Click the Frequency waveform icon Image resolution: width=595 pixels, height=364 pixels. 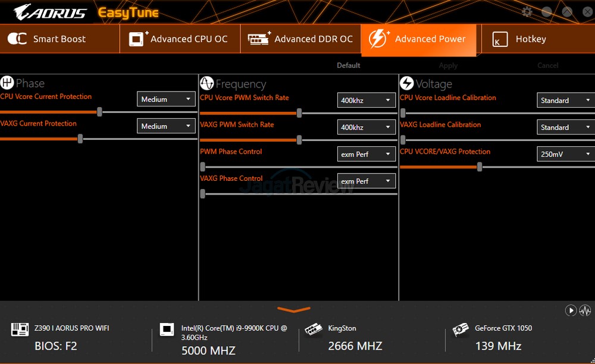click(x=206, y=83)
